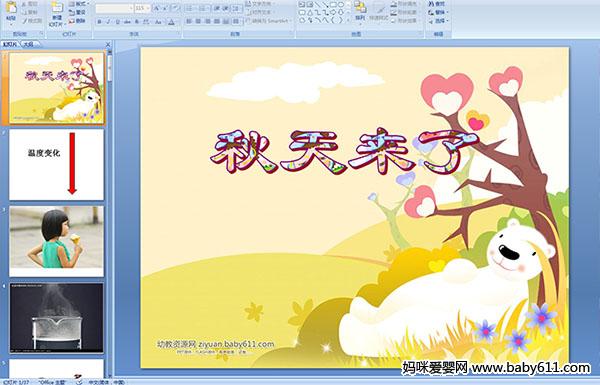Insert a New Slide (新建幻灯片)
600x385 pixels.
[57, 15]
